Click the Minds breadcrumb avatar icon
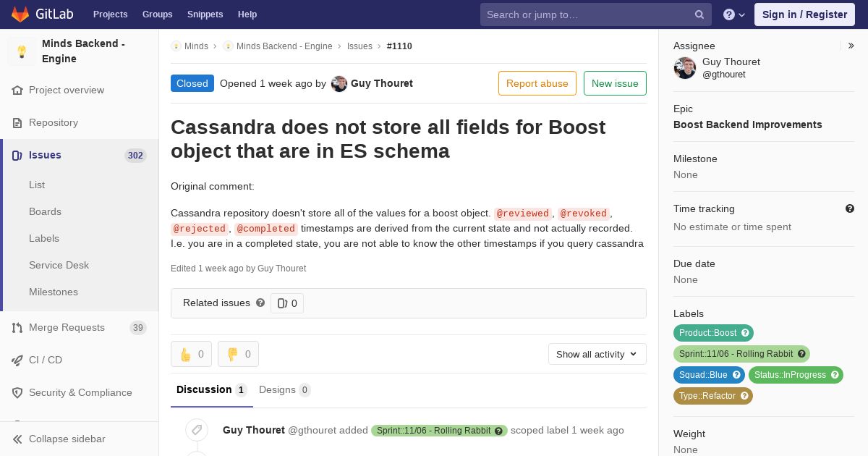Image resolution: width=868 pixels, height=456 pixels. click(x=176, y=46)
